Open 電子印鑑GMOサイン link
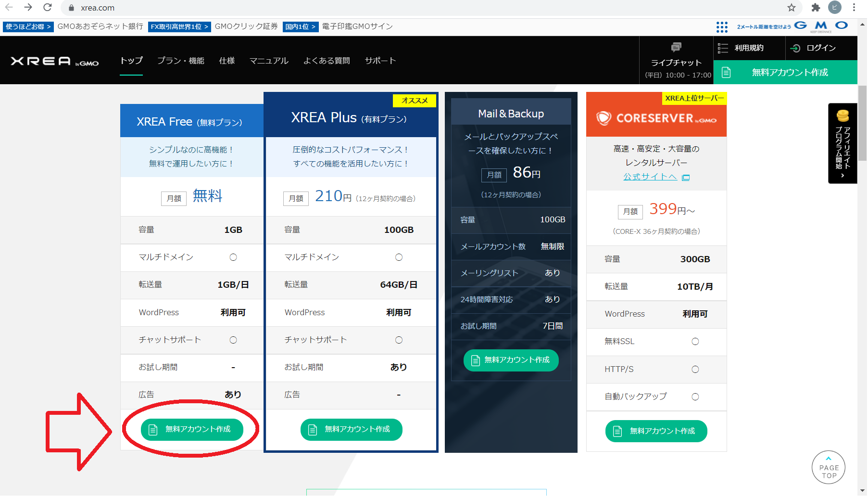This screenshot has width=868, height=499. 357,26
